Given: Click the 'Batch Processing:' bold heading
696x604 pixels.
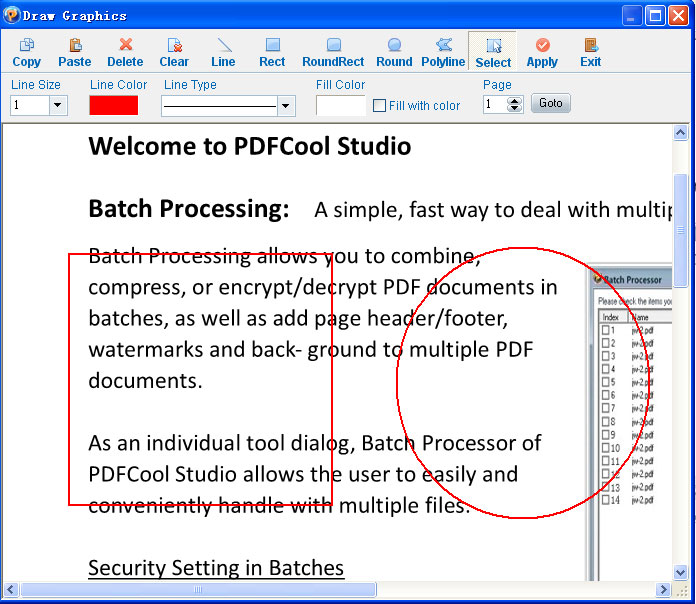Looking at the screenshot, I should click(x=189, y=209).
